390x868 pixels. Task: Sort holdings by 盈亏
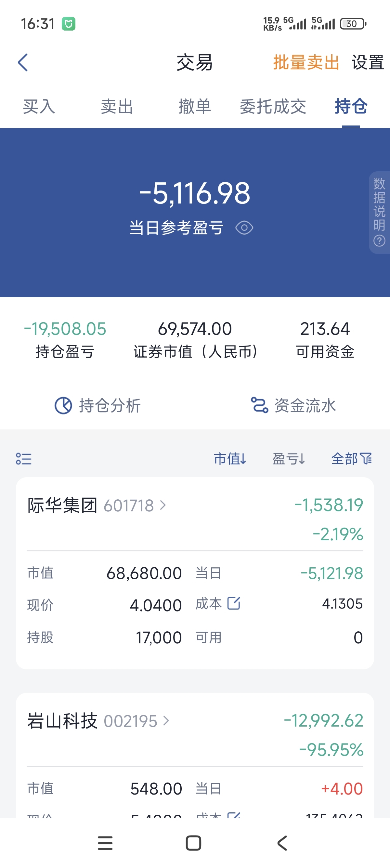point(289,459)
